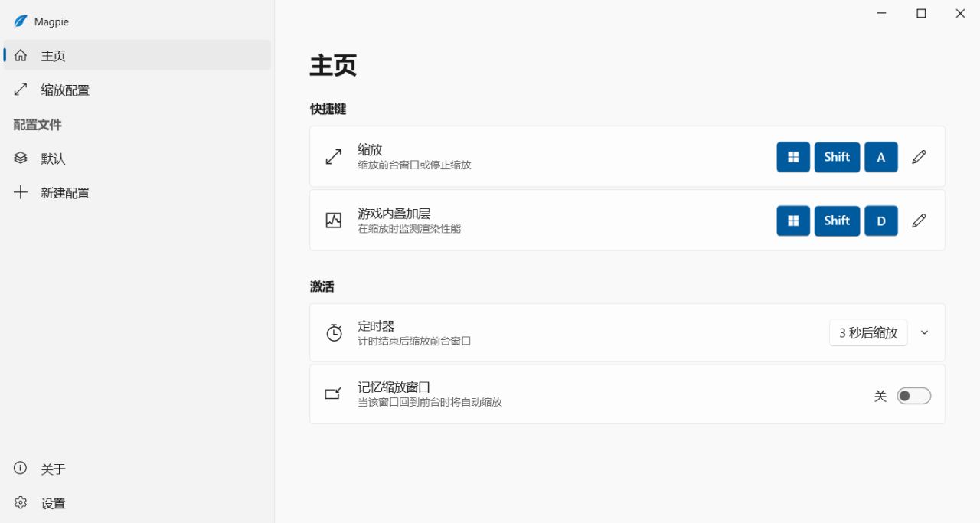Switch to 缩放配置 page
Image resolution: width=980 pixels, height=523 pixels.
pos(66,90)
